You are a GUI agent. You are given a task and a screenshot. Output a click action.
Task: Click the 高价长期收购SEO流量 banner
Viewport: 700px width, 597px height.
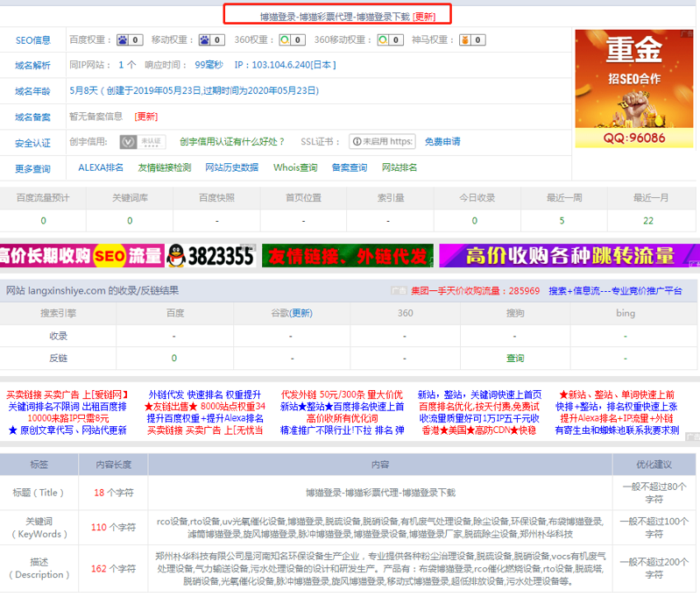pyautogui.click(x=82, y=256)
